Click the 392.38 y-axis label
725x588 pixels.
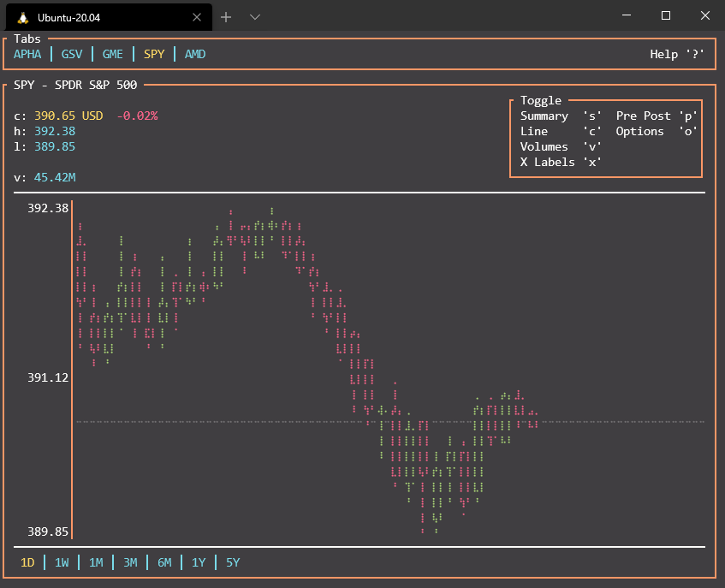coord(48,208)
